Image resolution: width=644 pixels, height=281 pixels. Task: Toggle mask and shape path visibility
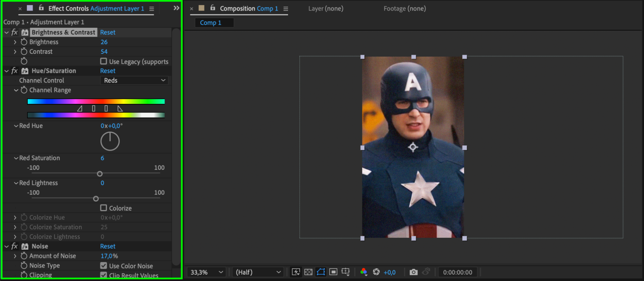click(321, 272)
